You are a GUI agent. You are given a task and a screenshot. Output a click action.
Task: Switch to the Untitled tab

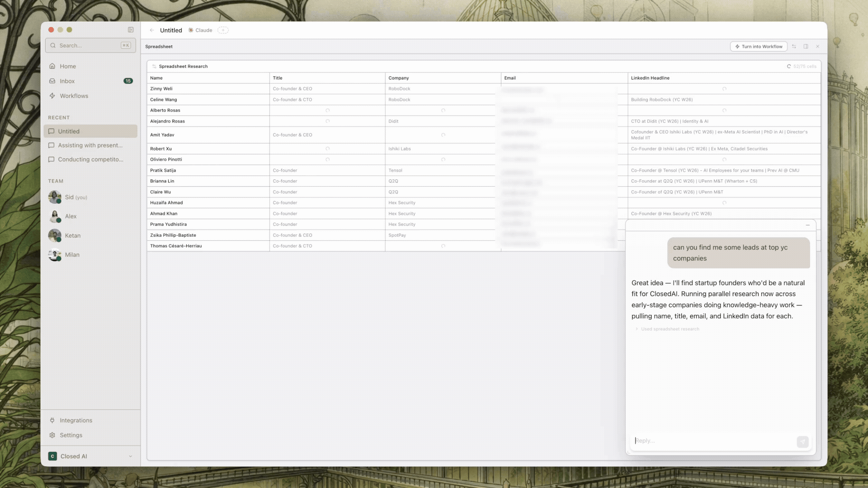(x=171, y=30)
